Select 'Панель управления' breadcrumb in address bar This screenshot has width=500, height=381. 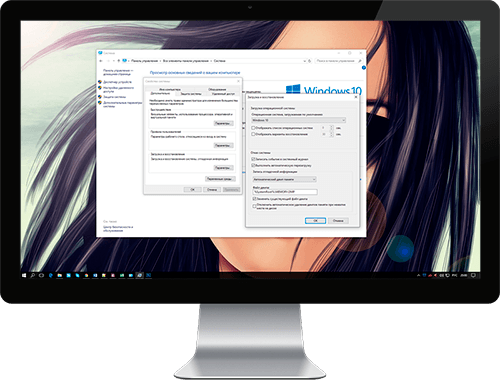point(144,61)
